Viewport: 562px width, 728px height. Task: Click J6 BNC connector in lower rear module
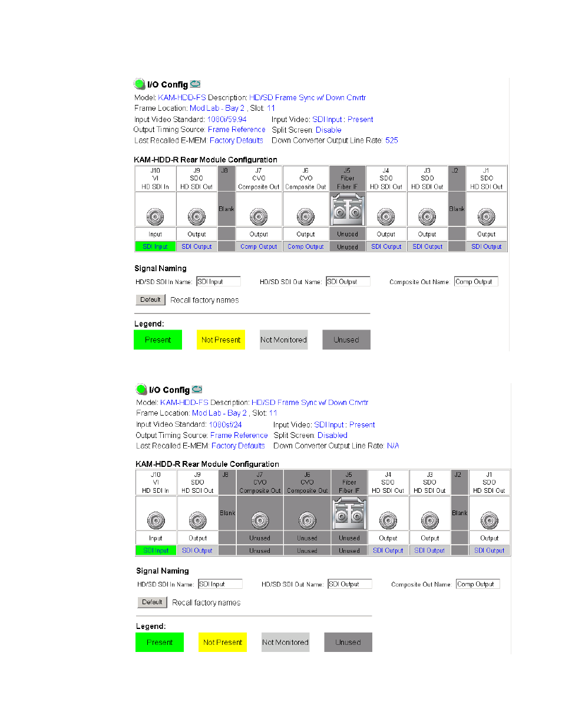point(307,521)
